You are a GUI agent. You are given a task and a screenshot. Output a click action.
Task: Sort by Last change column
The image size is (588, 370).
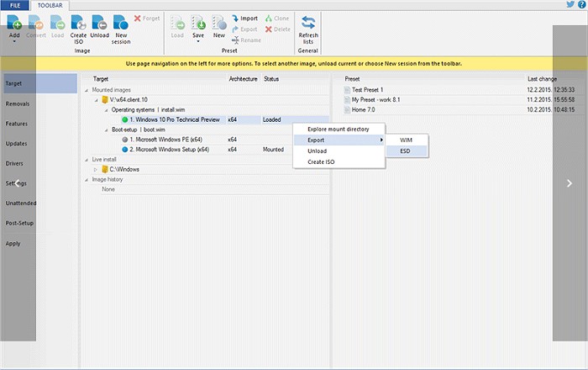[542, 79]
